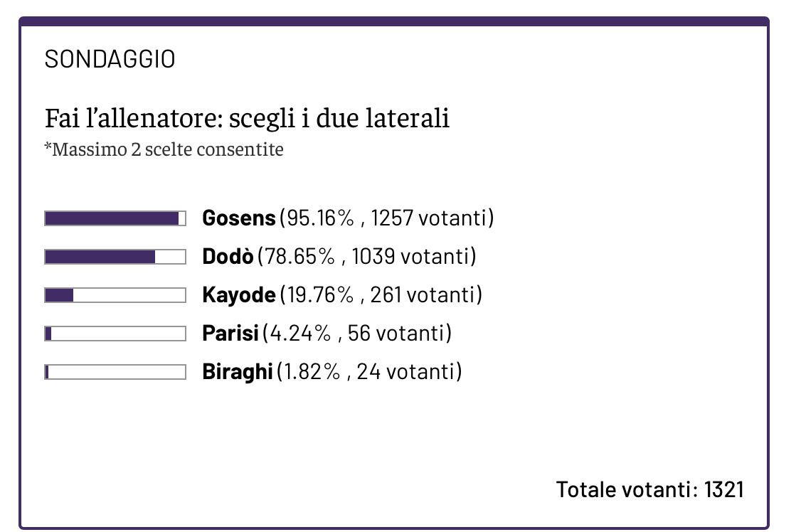The width and height of the screenshot is (801, 532).
Task: Click Biraghi 1.82% vote count text
Action: pyautogui.click(x=369, y=372)
